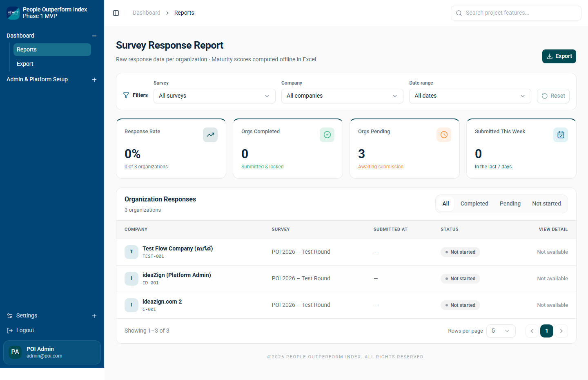Select the All filter tab
Viewport: 588px width, 380px height.
click(445, 204)
